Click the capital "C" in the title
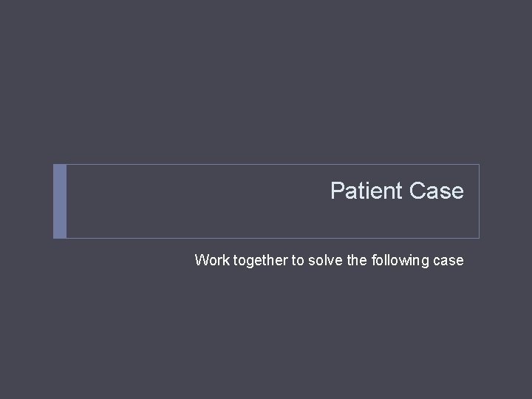The height and width of the screenshot is (399, 532). [417, 191]
